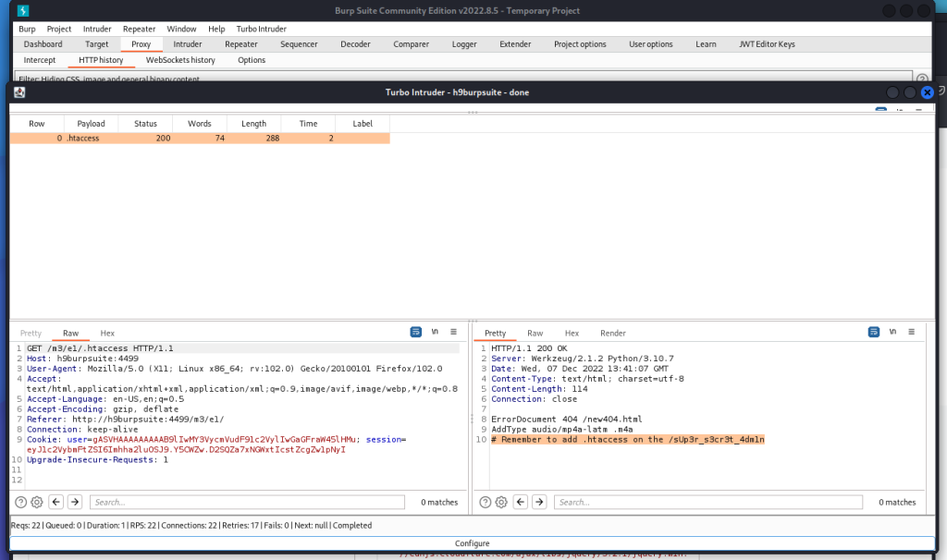Screen dimensions: 947x560
Task: Switch to the Decoder tab
Action: [356, 44]
